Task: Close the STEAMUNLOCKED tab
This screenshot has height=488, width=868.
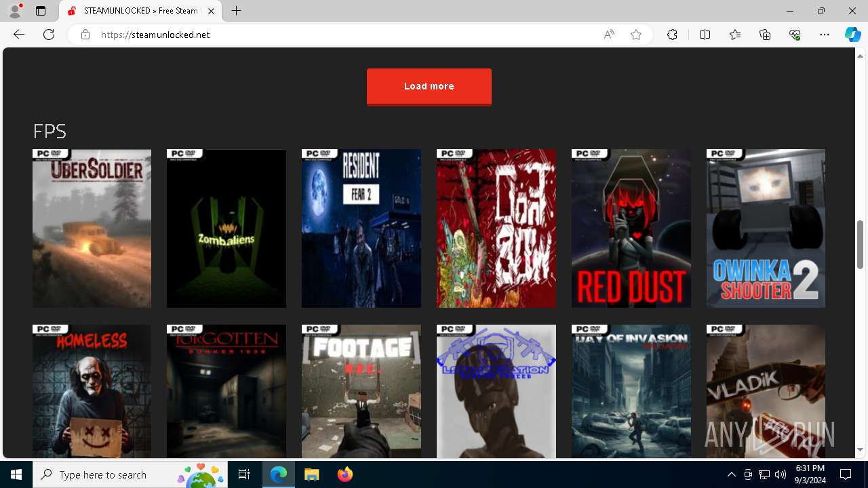Action: pos(212,11)
